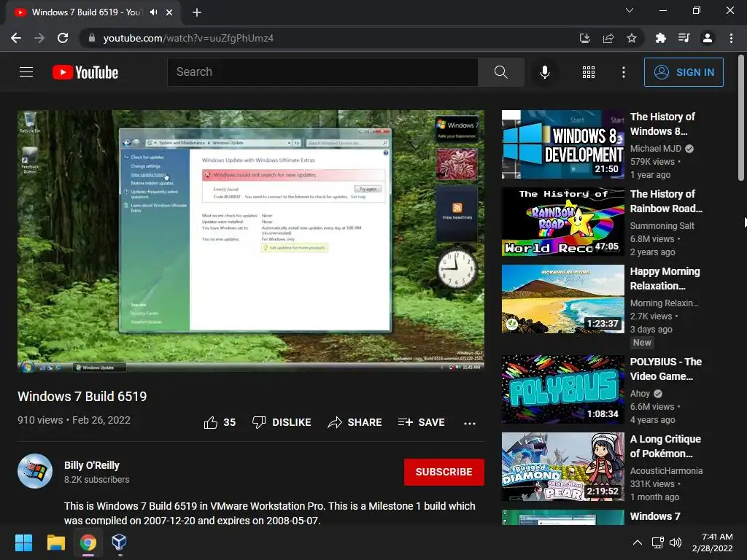This screenshot has width=747, height=560.
Task: Click the address bar URL
Action: pyautogui.click(x=188, y=38)
